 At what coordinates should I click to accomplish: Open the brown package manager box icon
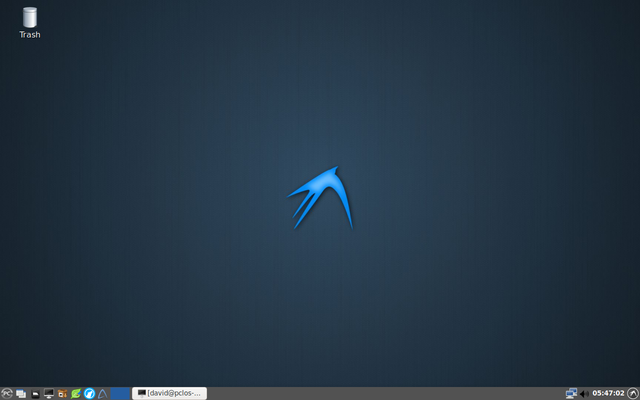click(62, 393)
